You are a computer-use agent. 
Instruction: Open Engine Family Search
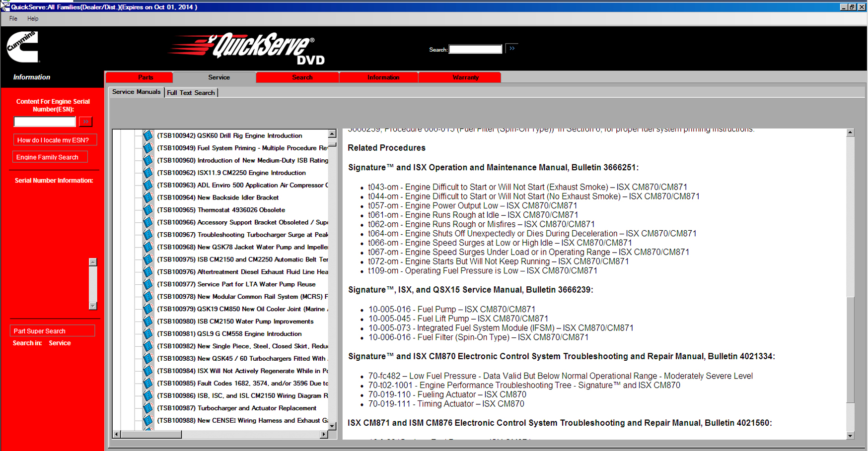[49, 157]
